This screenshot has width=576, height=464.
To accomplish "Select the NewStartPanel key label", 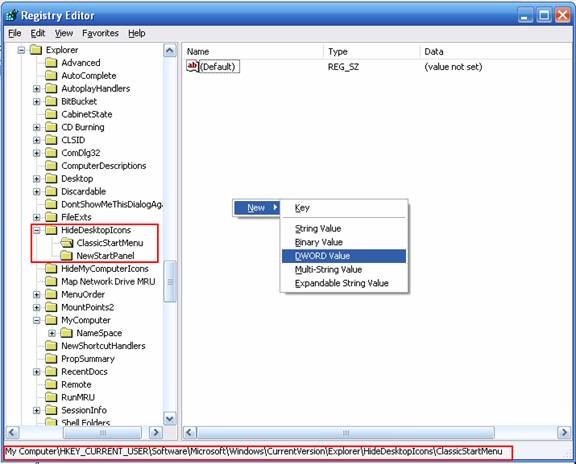I will (105, 256).
